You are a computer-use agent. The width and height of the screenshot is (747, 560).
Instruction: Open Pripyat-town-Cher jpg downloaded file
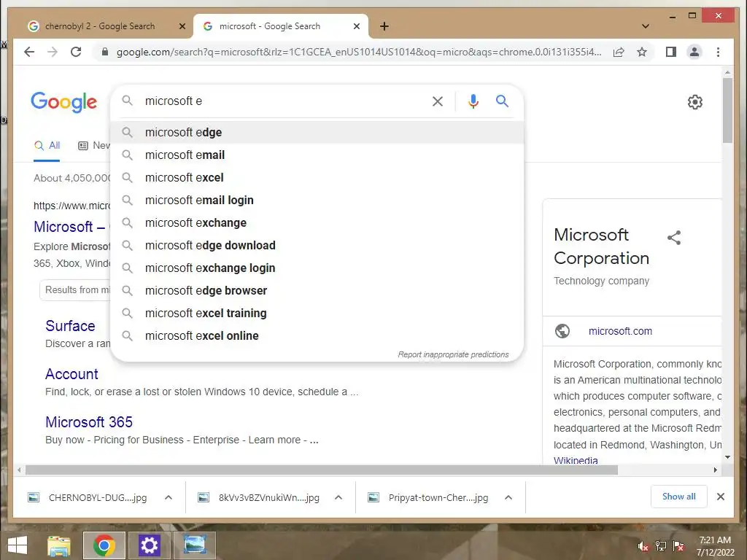point(438,497)
